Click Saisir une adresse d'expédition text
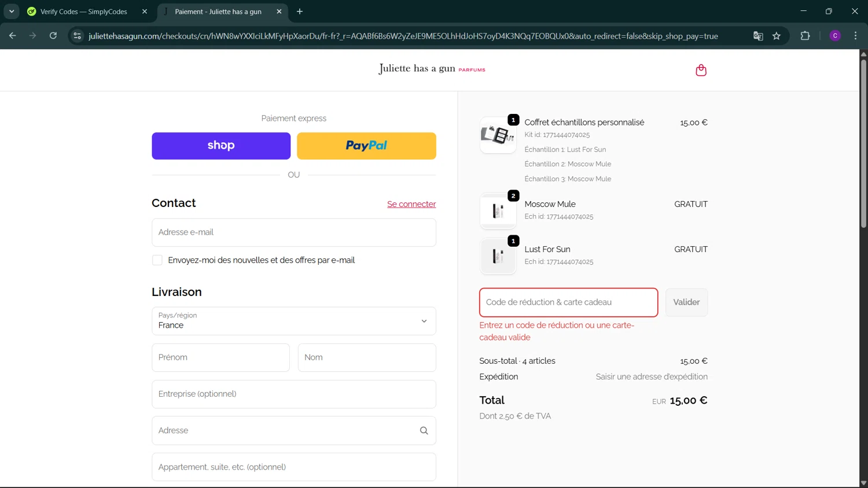Screen dimensions: 868x488 (x=652, y=377)
